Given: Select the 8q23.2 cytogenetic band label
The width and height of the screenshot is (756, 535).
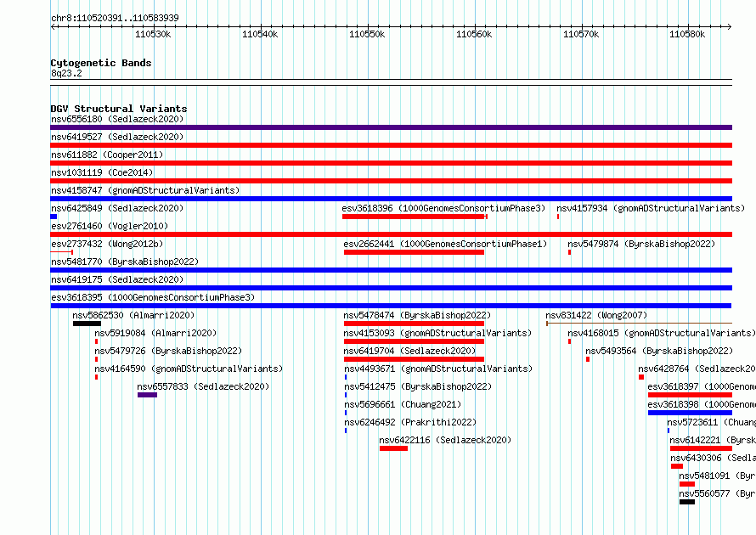Looking at the screenshot, I should click(x=66, y=73).
